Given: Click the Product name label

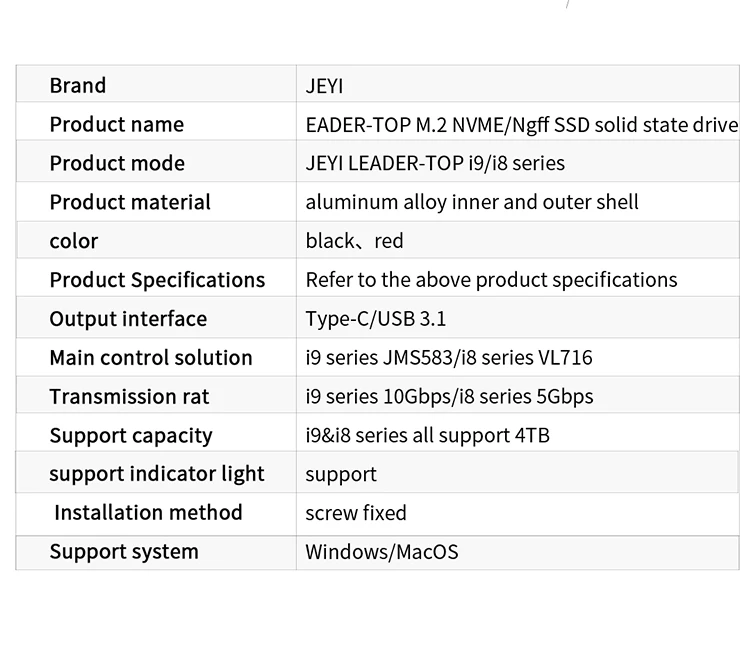Looking at the screenshot, I should pyautogui.click(x=117, y=125).
